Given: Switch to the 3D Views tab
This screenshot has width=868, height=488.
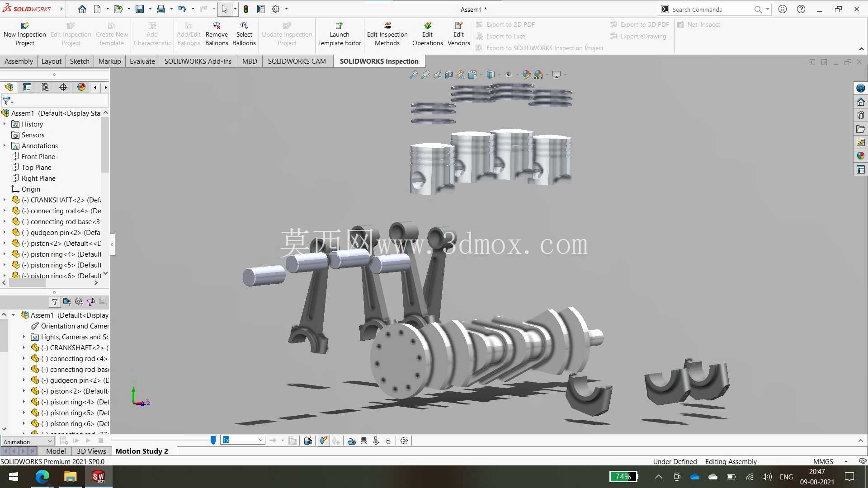Looking at the screenshot, I should click(x=91, y=451).
